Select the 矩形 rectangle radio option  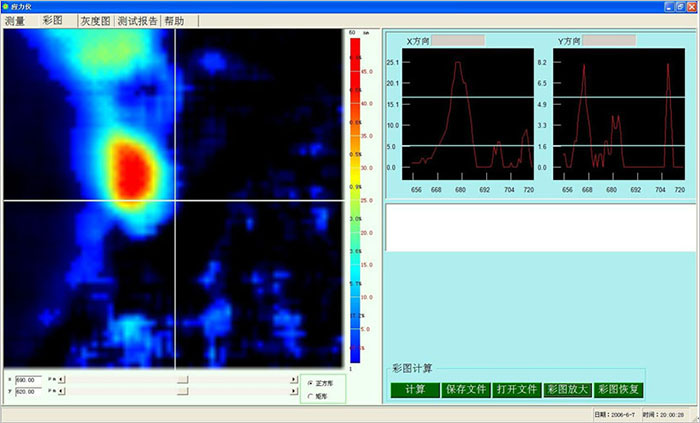click(309, 396)
